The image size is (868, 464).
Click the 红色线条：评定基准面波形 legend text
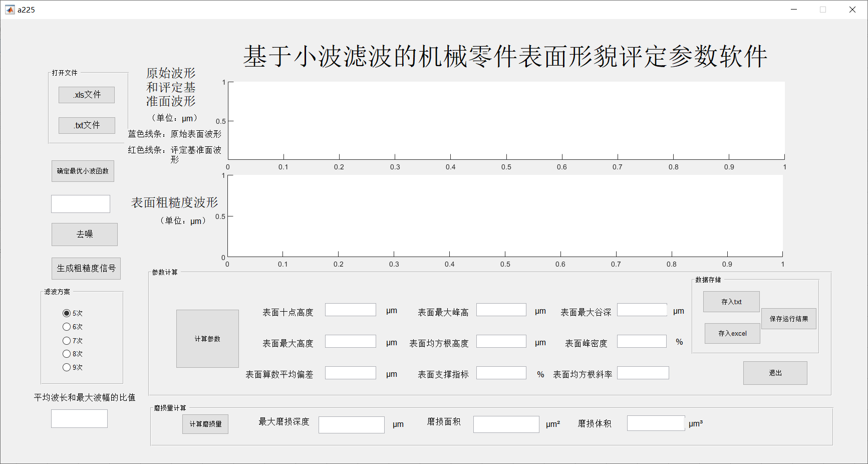point(174,154)
